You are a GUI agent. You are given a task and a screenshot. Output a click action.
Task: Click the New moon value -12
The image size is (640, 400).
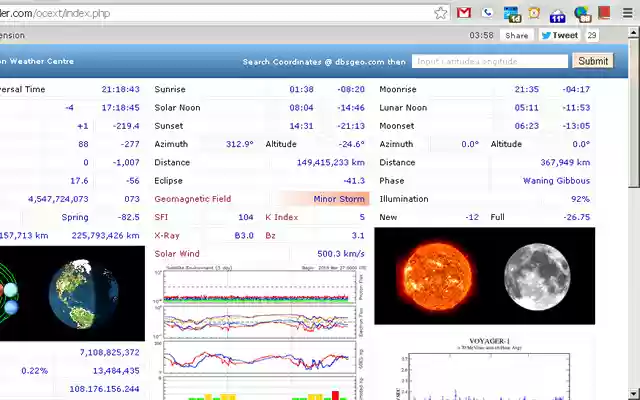click(x=472, y=217)
